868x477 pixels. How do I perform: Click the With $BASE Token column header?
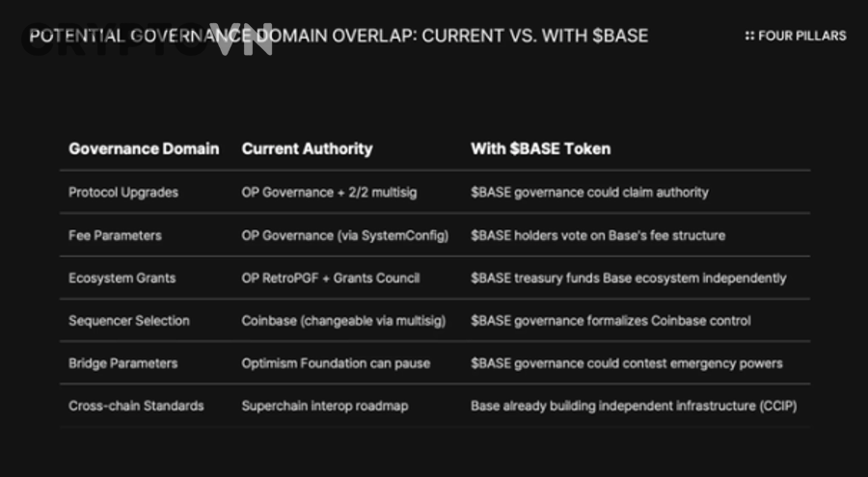[x=541, y=148]
